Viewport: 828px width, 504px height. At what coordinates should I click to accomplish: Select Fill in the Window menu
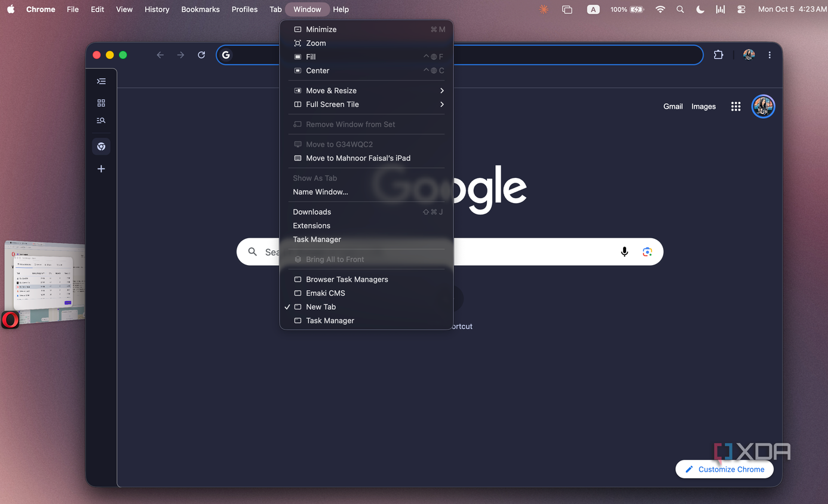click(366, 57)
